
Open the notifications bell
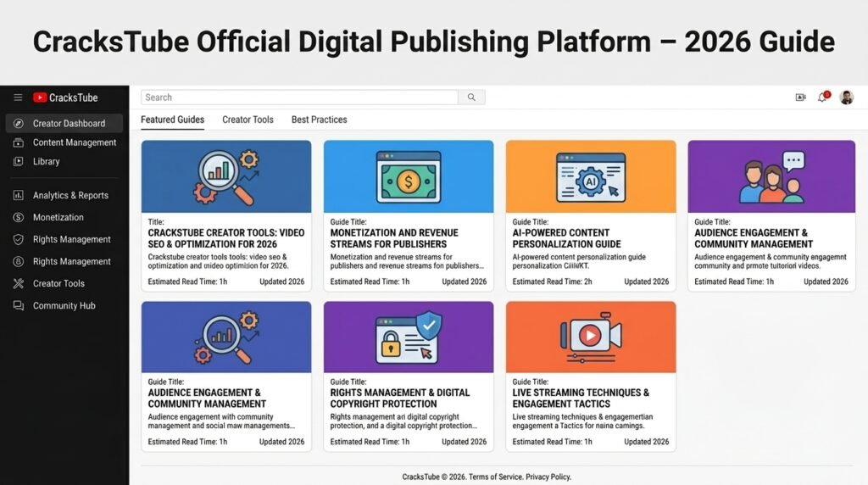[x=823, y=97]
